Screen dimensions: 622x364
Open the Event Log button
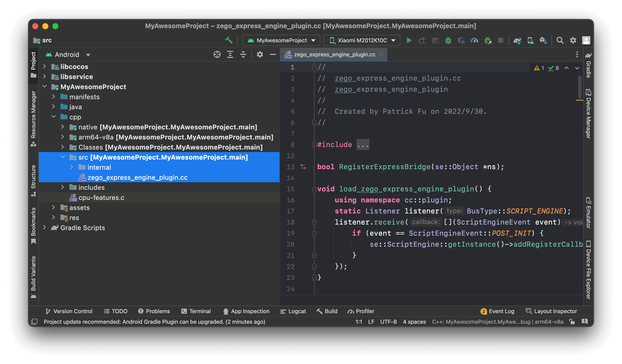(497, 311)
